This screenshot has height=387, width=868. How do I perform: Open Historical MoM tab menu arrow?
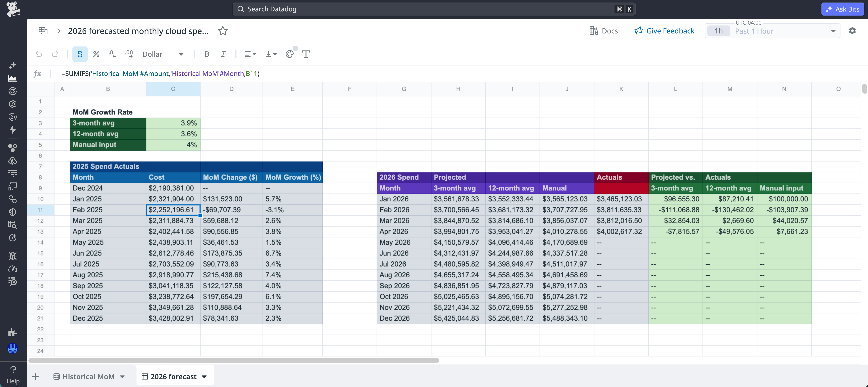click(x=123, y=377)
